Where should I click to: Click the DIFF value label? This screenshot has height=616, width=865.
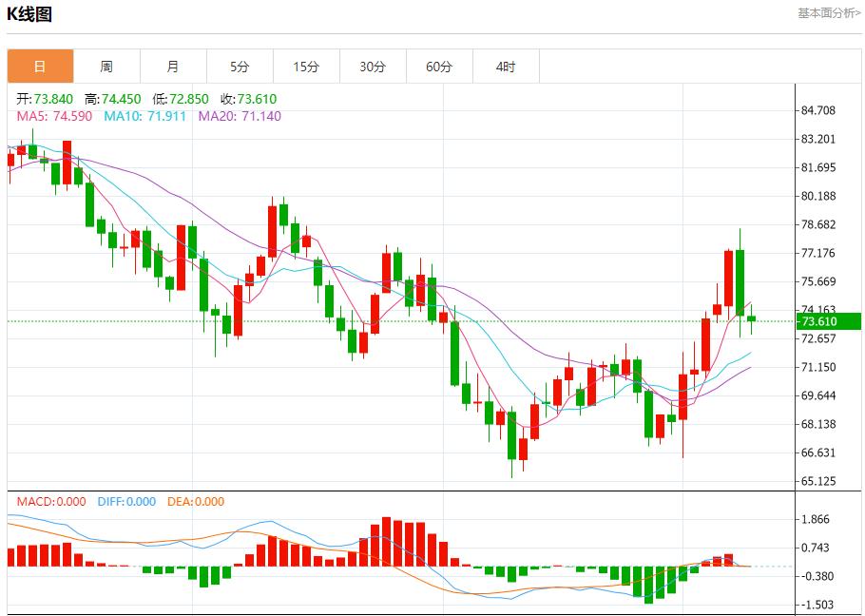(126, 502)
